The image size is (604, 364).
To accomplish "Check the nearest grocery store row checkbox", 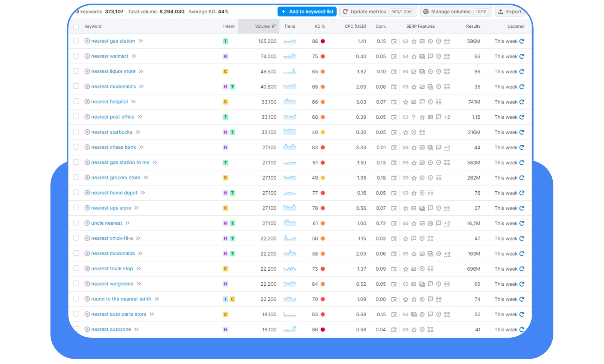I will (x=76, y=177).
